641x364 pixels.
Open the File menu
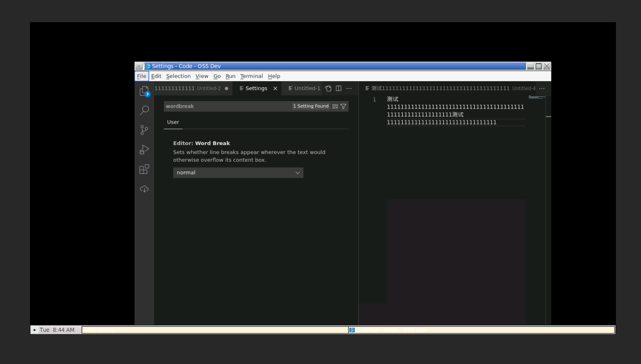142,76
